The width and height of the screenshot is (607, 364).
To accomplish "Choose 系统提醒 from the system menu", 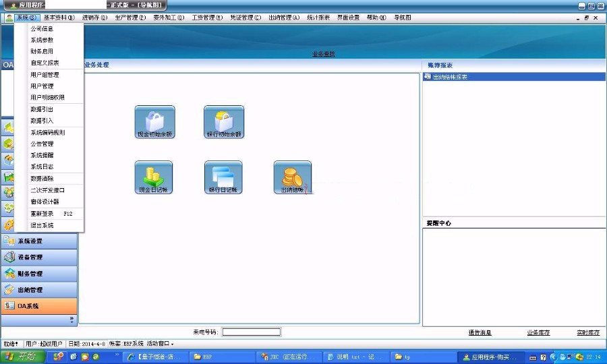I will tap(49, 155).
